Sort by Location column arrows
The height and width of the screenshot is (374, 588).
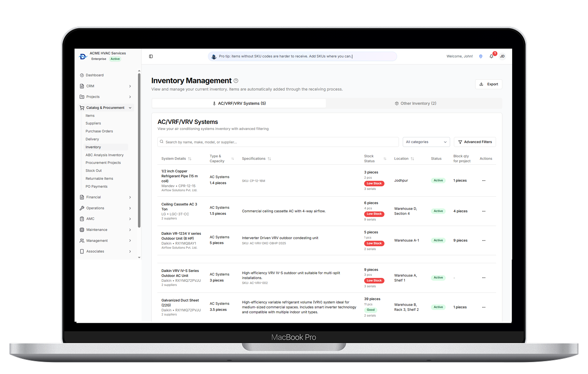pos(412,159)
